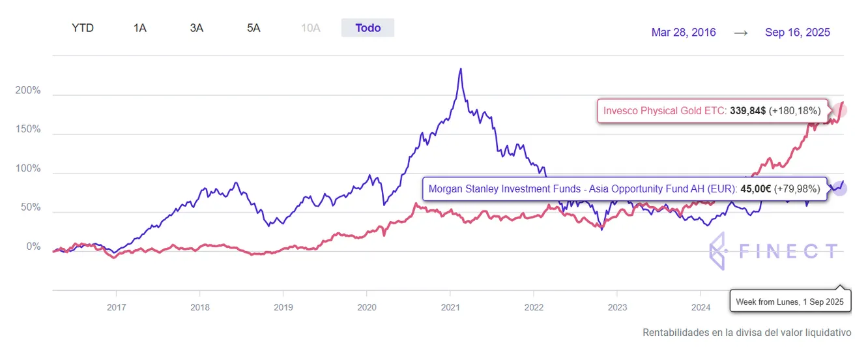Image resolution: width=868 pixels, height=364 pixels.
Task: Select the Todo range button
Action: click(368, 28)
